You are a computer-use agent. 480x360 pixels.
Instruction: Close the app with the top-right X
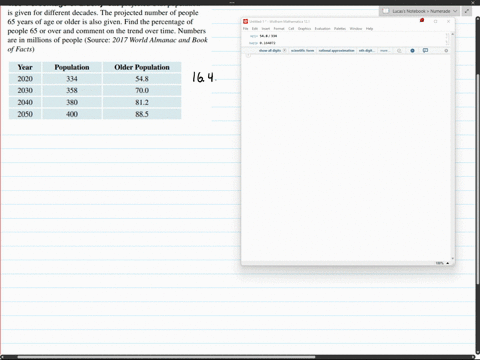pyautogui.click(x=473, y=2)
